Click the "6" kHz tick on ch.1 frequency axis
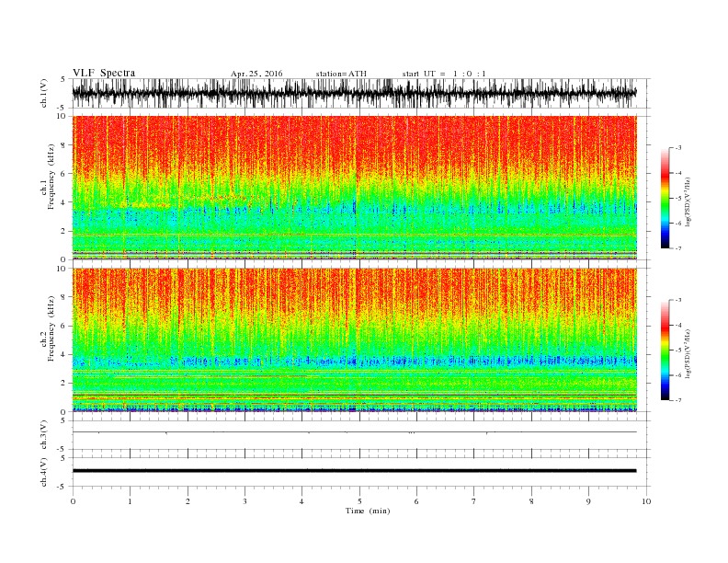The image size is (728, 563). coord(64,174)
